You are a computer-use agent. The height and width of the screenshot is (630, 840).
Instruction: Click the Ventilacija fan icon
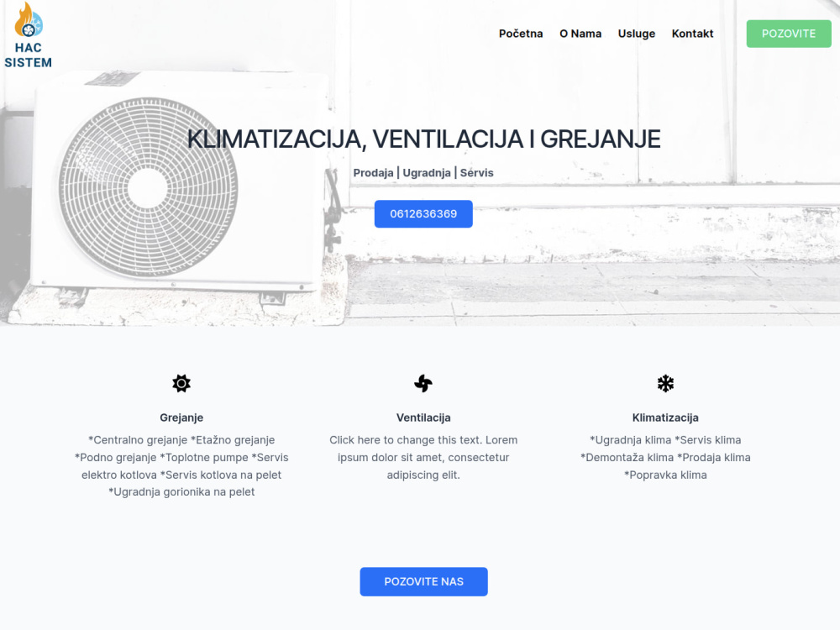(423, 384)
